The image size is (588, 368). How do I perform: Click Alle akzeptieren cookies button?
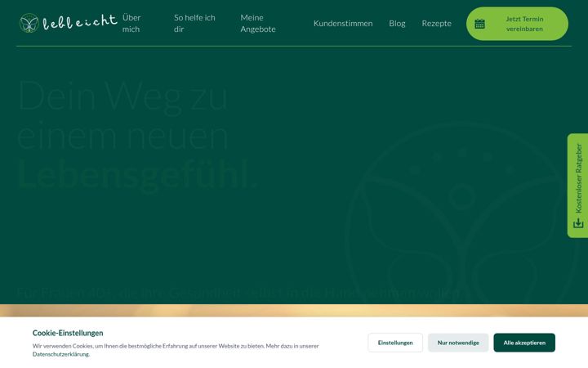click(x=524, y=343)
